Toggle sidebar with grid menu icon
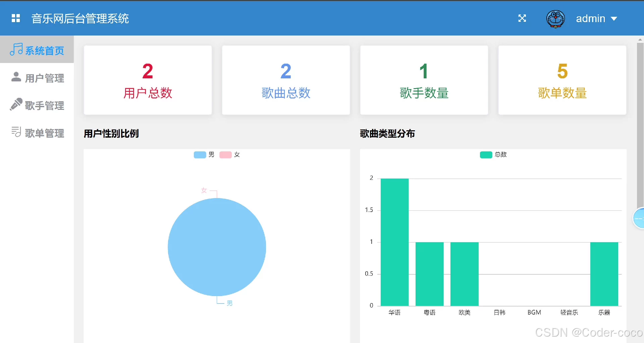Screen dimensions: 644x343 tap(16, 18)
